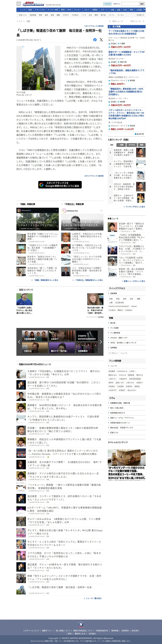Viewport: 162px width, 644px height.
Task: Open 中居正広 carousel thumbnail
Action: coord(35,348)
